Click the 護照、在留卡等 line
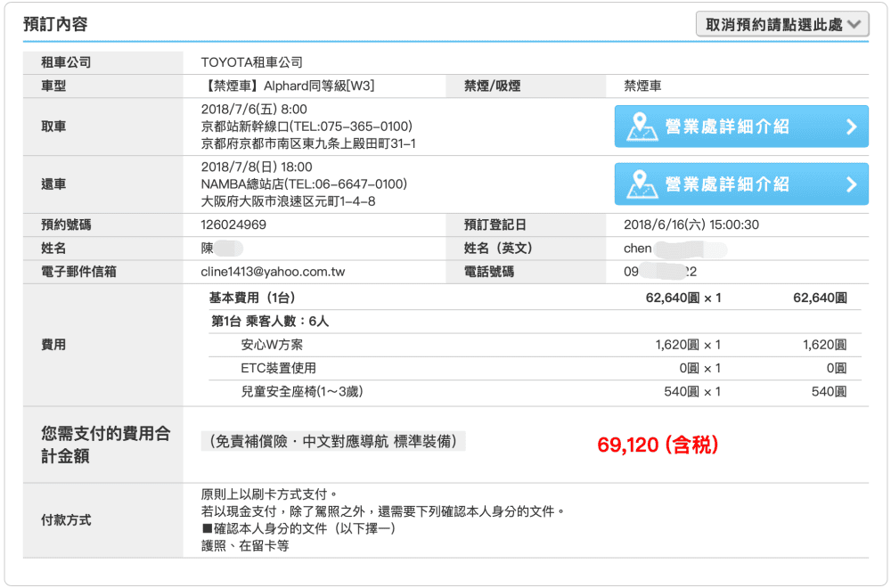 tap(245, 546)
